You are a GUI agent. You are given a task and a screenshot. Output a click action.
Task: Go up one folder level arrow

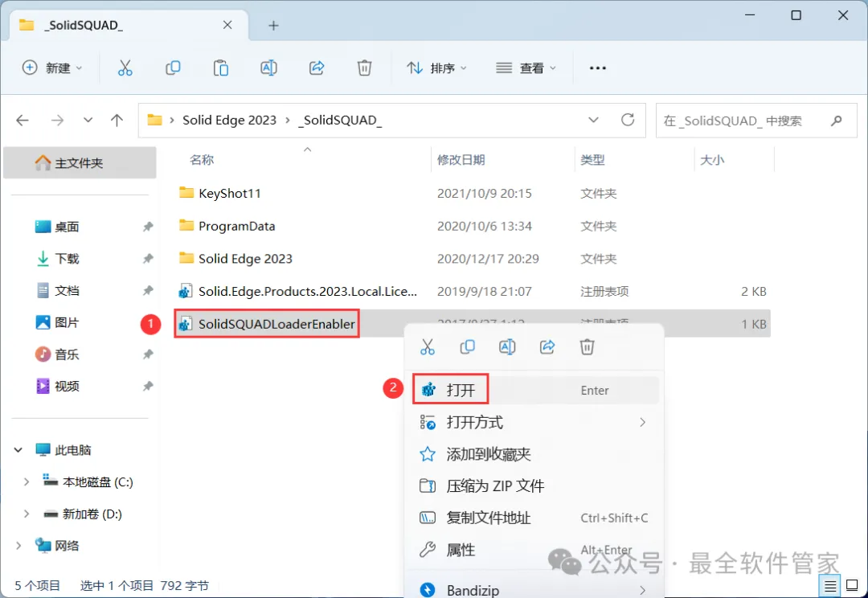click(117, 120)
